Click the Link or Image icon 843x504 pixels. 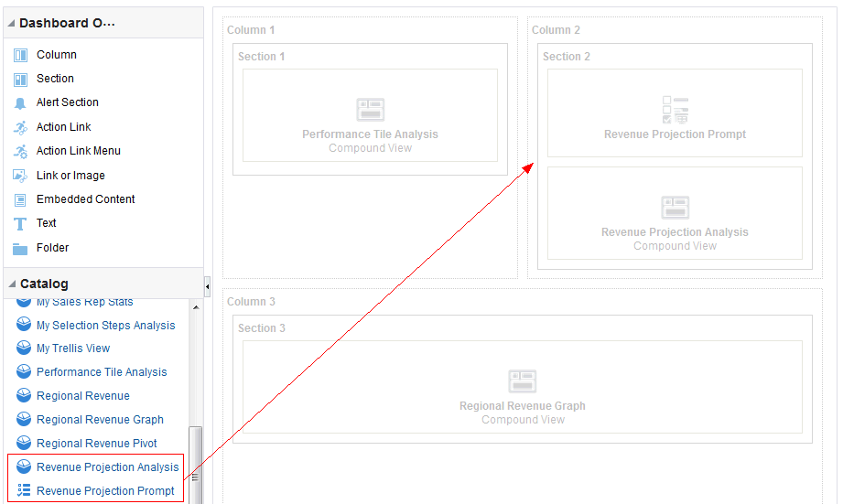point(20,176)
